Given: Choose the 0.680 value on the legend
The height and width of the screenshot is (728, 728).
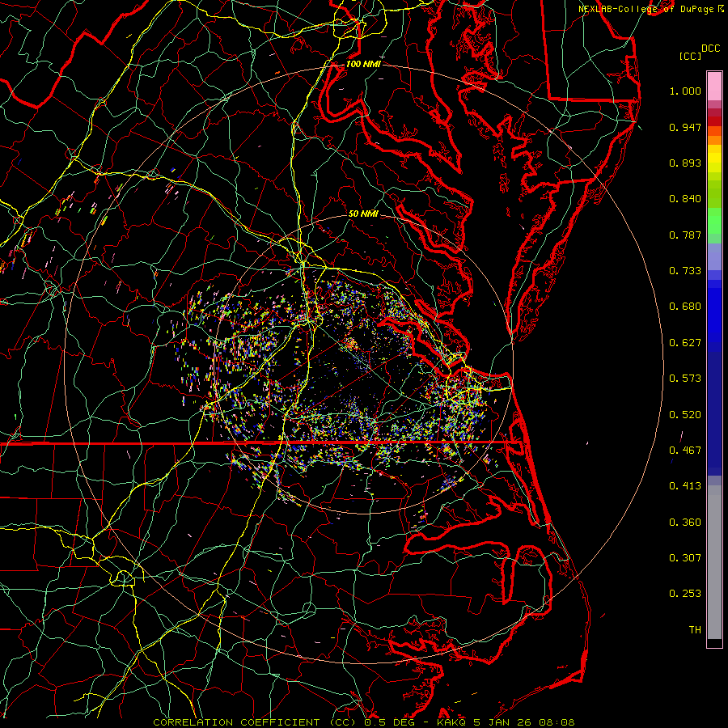Looking at the screenshot, I should (x=685, y=307).
